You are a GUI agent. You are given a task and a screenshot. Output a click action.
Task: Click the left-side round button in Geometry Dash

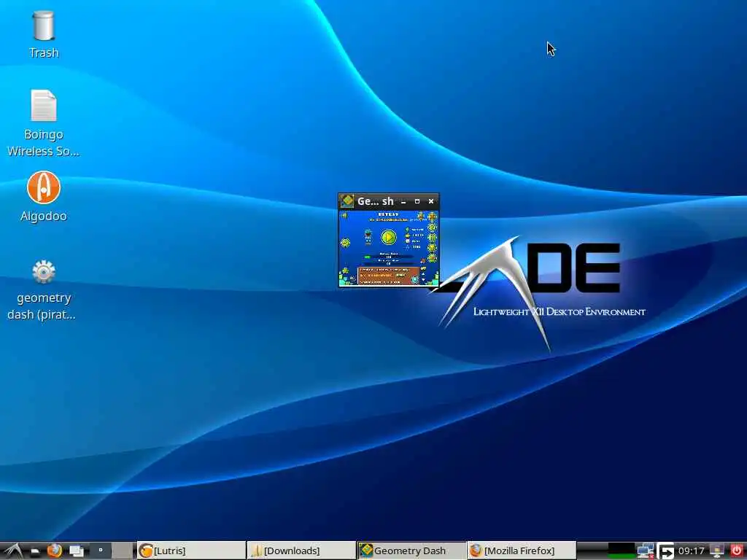(x=345, y=243)
